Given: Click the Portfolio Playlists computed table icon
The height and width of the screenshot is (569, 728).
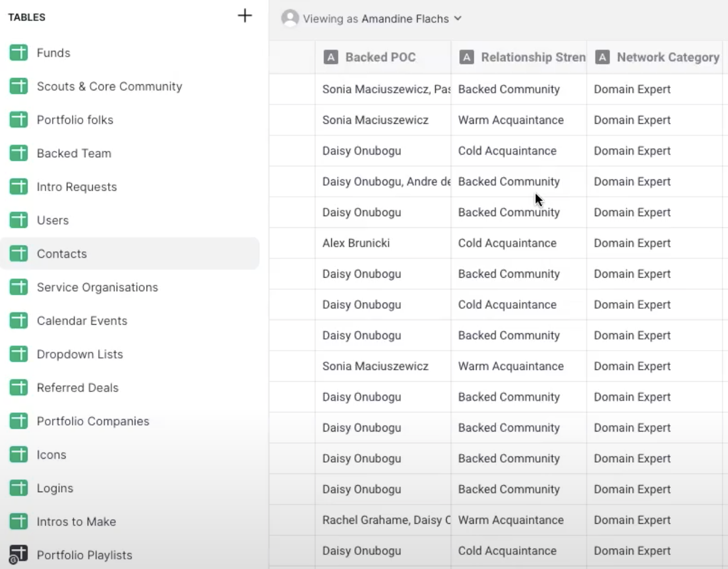Looking at the screenshot, I should tap(18, 555).
